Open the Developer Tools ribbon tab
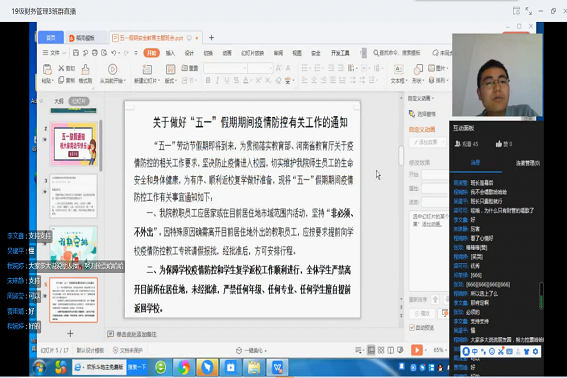Viewport: 567px width, 378px height. point(340,53)
